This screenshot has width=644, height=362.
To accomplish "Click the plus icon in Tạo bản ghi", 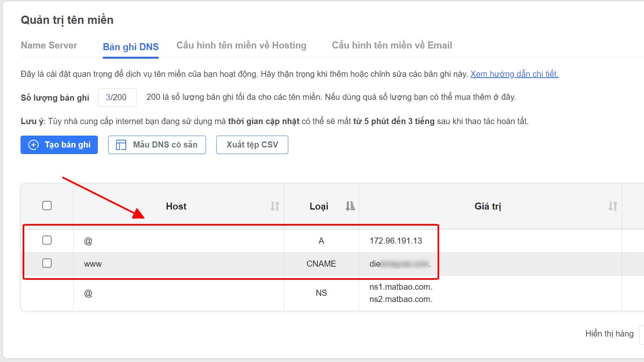I will [x=33, y=145].
